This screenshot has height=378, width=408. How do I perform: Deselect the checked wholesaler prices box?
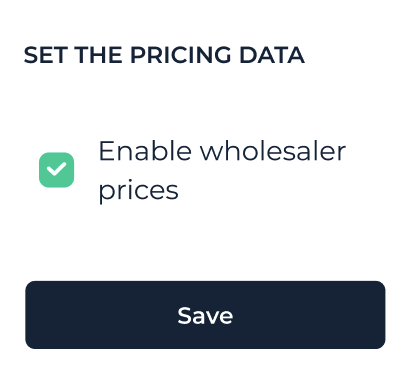(x=56, y=170)
